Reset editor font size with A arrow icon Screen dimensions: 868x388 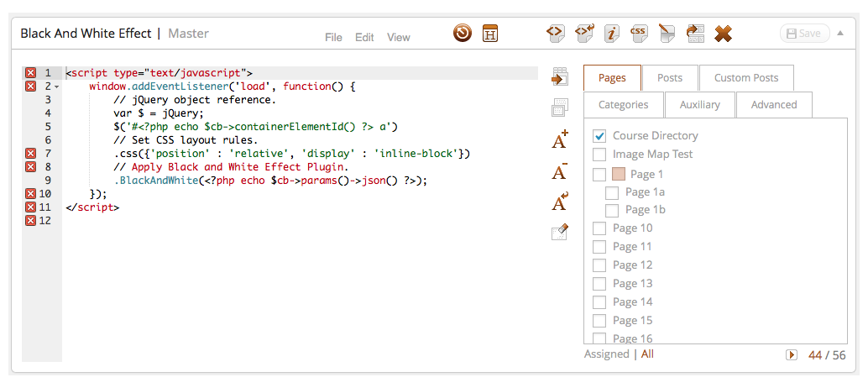560,201
